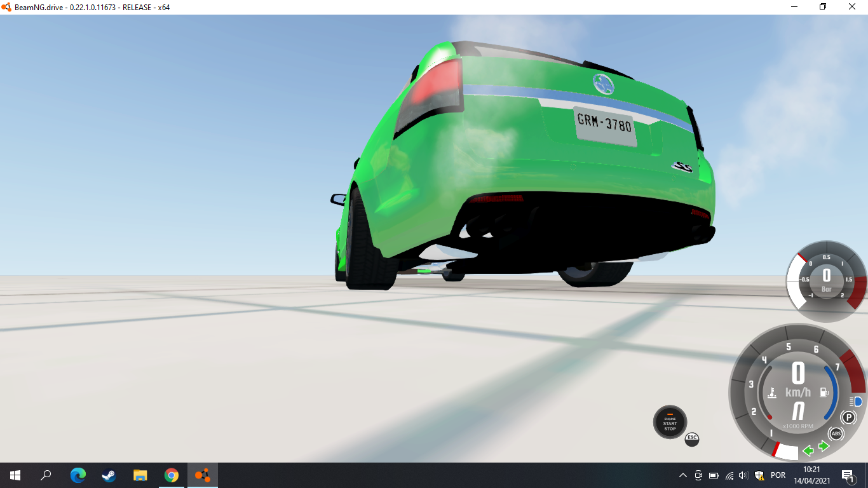Click the BeamNG.drive taskbar icon

click(202, 475)
